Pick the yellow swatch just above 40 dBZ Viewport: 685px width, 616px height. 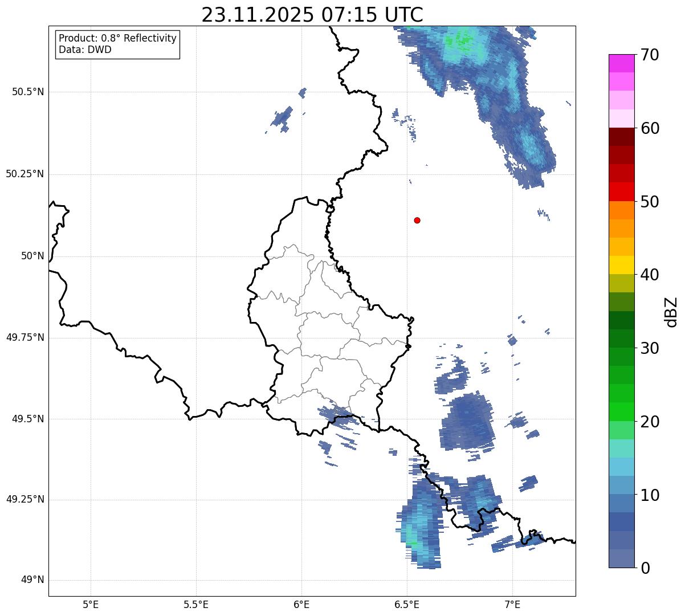622,265
